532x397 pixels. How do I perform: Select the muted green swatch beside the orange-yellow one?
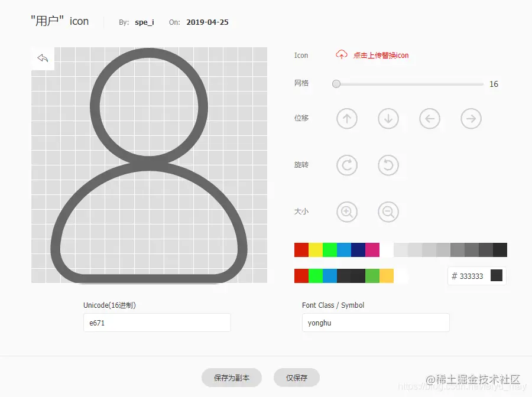(372, 276)
